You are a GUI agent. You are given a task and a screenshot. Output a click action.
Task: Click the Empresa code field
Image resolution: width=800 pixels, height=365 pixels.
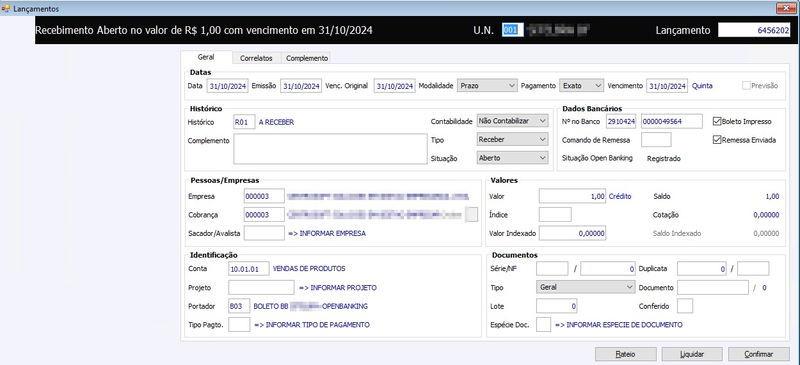click(x=264, y=196)
